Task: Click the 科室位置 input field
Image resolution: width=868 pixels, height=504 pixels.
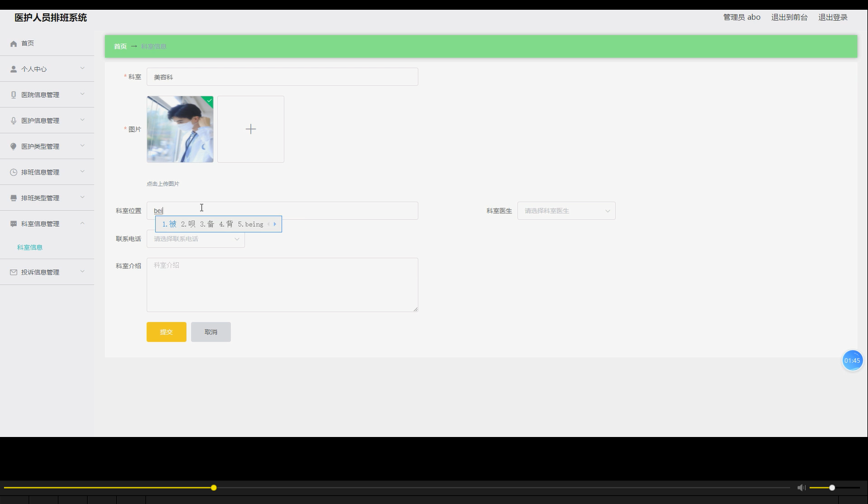Action: click(282, 211)
